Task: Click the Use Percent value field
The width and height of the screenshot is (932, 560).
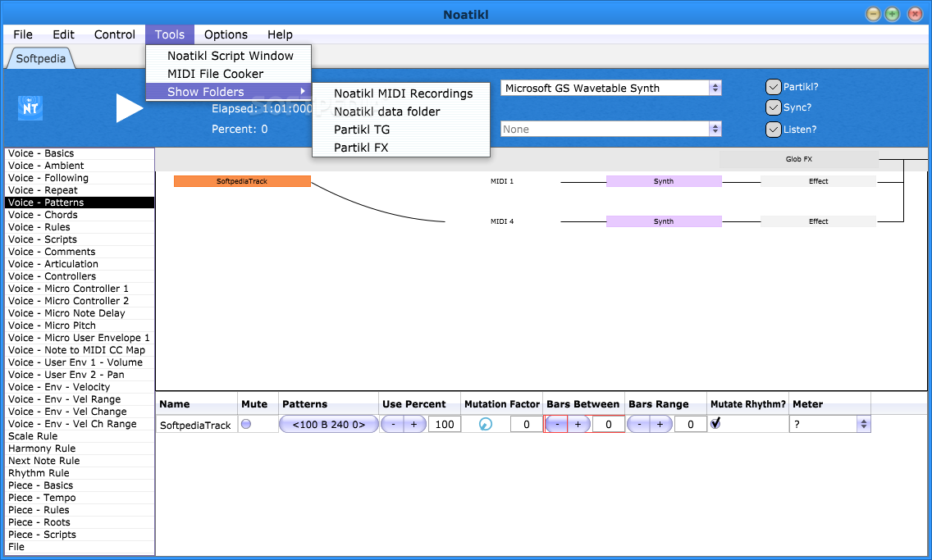Action: tap(444, 424)
